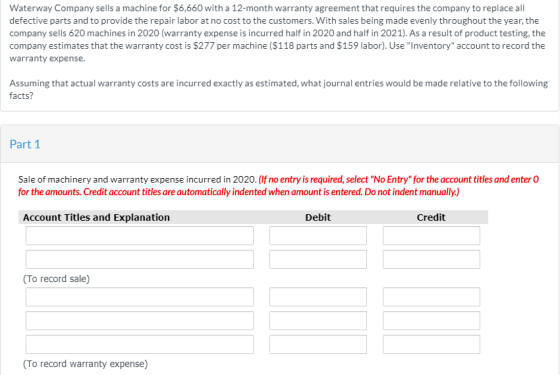The image size is (560, 375).
Task: Click first debit field for sale entry
Action: (x=318, y=235)
